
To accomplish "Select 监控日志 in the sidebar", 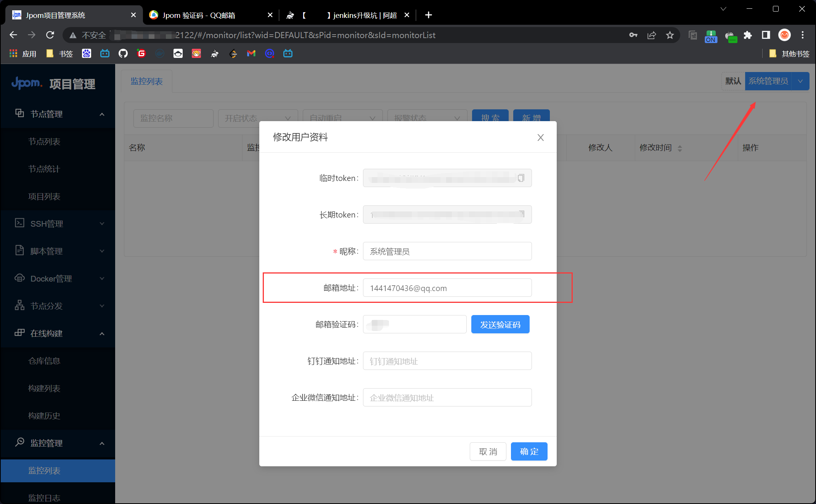I will (44, 498).
